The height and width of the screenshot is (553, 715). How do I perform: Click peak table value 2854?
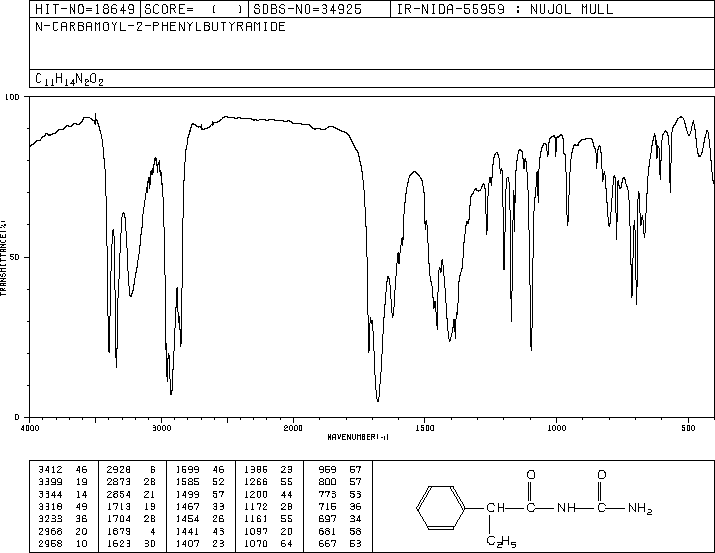(x=119, y=494)
